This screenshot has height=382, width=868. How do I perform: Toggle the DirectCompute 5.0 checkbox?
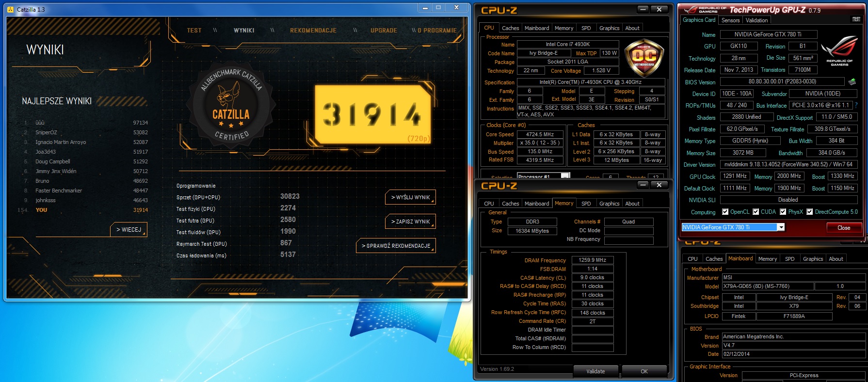pos(809,211)
